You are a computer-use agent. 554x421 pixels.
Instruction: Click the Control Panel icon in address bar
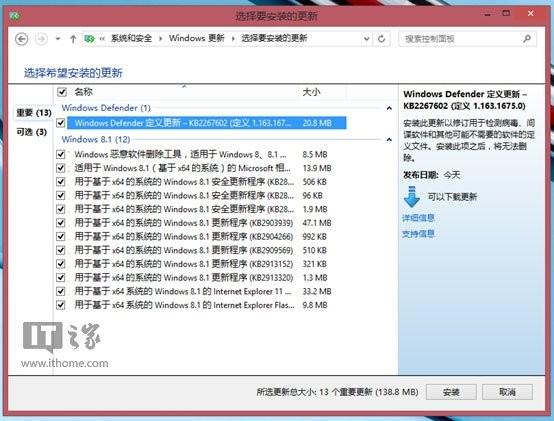point(89,38)
